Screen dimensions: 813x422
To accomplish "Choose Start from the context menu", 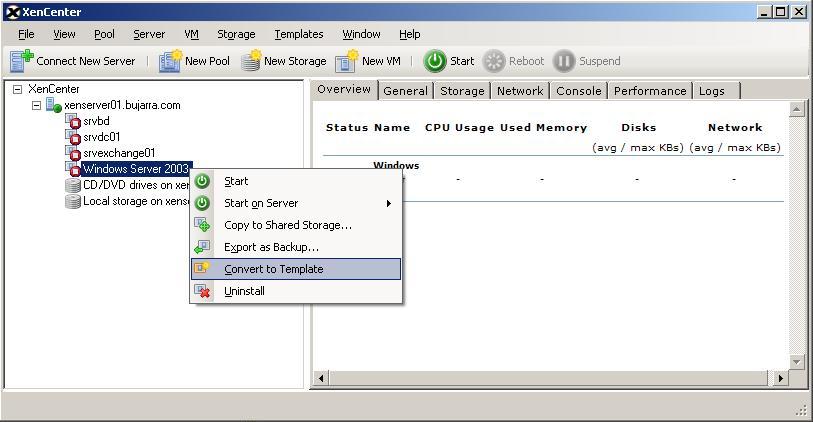I will 296,181.
